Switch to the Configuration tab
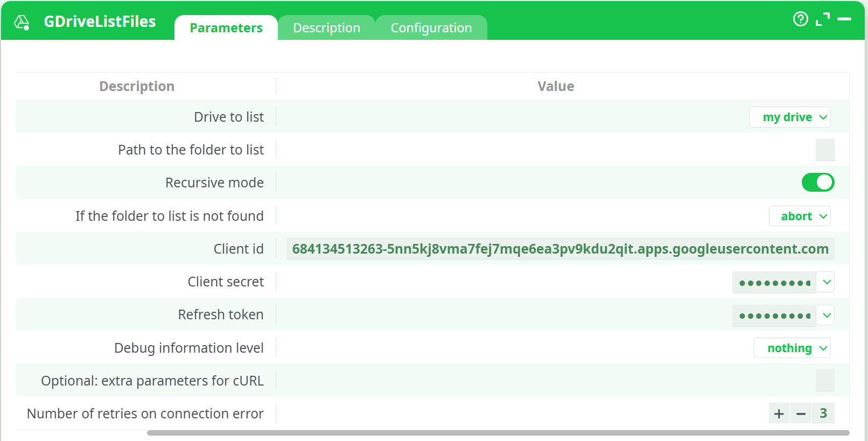The width and height of the screenshot is (868, 441). click(431, 28)
